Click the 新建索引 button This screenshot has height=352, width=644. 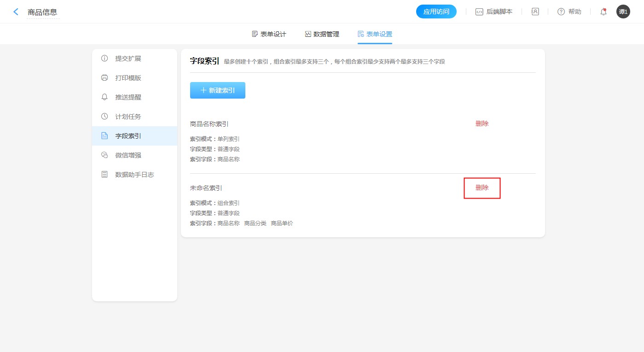[217, 90]
